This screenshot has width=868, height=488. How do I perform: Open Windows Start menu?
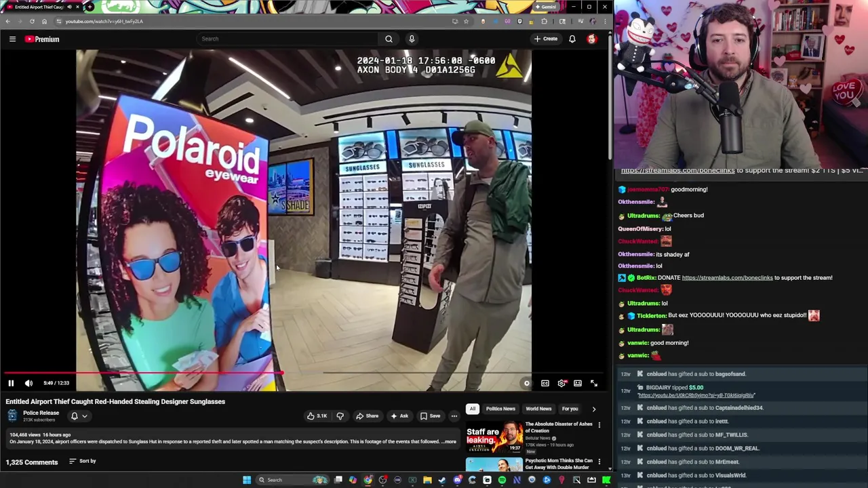(247, 480)
